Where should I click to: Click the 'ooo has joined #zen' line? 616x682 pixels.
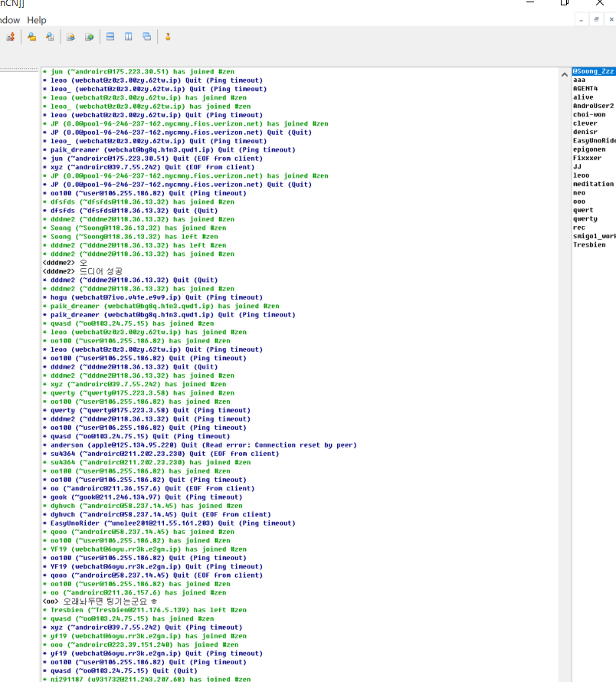tap(140, 644)
